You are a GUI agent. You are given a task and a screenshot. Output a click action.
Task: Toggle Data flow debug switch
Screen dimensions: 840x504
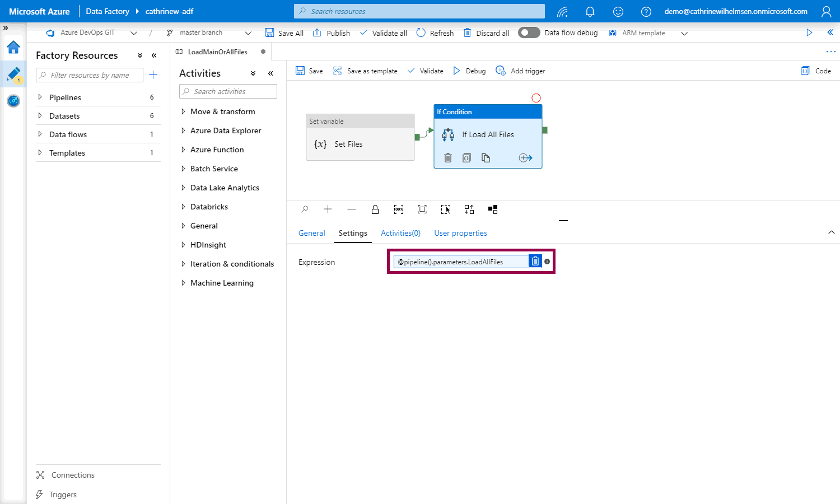click(529, 32)
